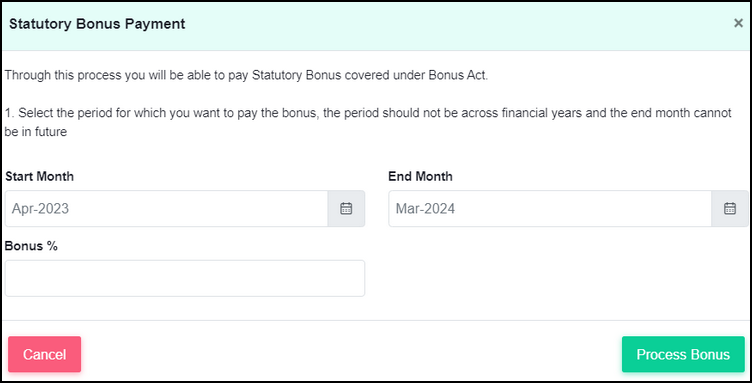Click the Statutory Bonus Payment title

point(97,24)
